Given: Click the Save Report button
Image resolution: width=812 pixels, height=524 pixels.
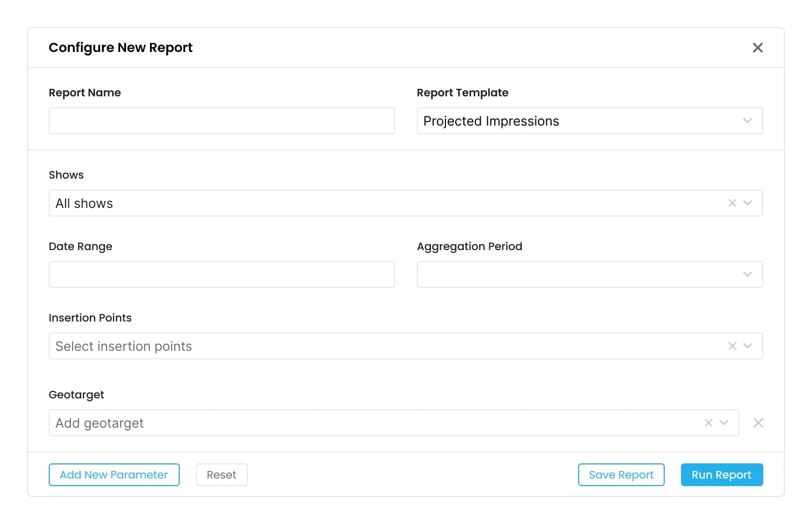Looking at the screenshot, I should [x=621, y=475].
